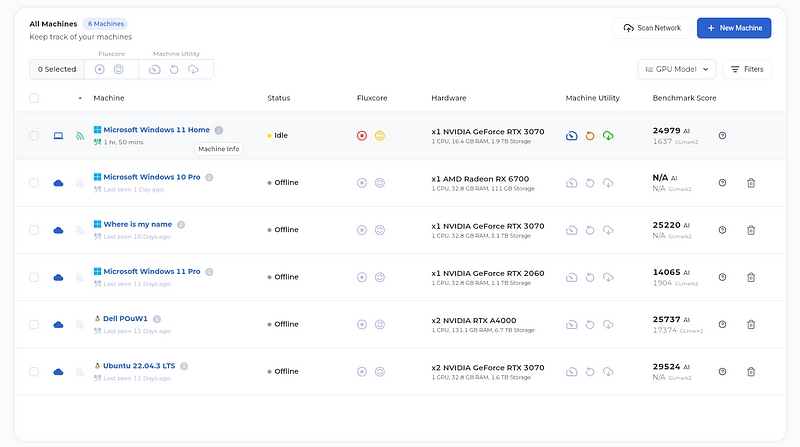Click the orange restart icon for Windows 11 Home
This screenshot has height=447, width=800.
(x=590, y=136)
